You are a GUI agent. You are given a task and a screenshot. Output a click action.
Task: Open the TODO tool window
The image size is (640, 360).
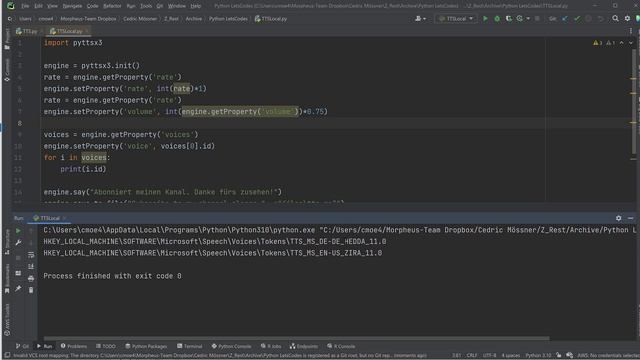tap(106, 346)
